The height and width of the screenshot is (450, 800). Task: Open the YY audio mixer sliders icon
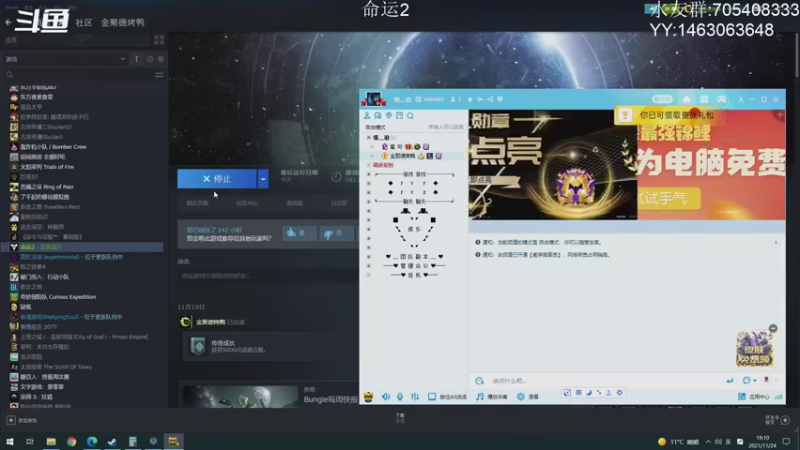coord(415,396)
